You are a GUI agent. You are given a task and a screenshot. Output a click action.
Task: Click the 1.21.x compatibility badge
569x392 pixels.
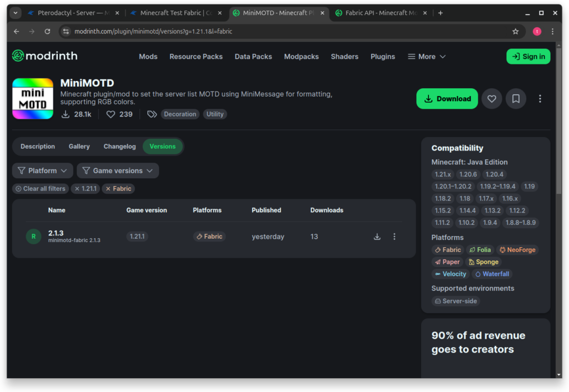[443, 174]
